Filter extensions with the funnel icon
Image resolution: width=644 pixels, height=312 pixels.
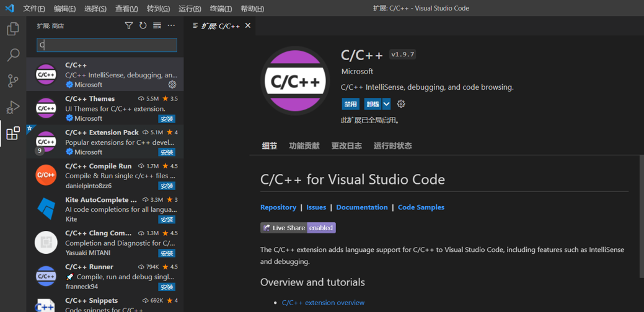128,26
